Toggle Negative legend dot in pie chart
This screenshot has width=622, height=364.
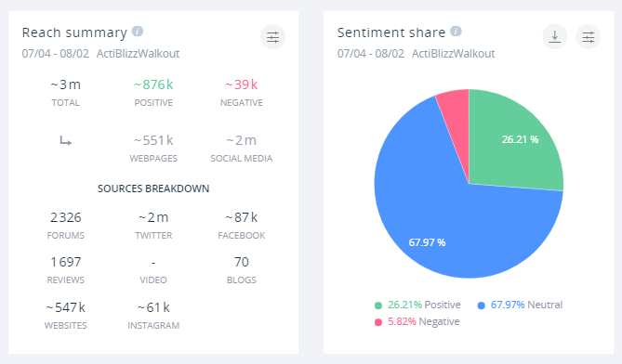coord(378,322)
